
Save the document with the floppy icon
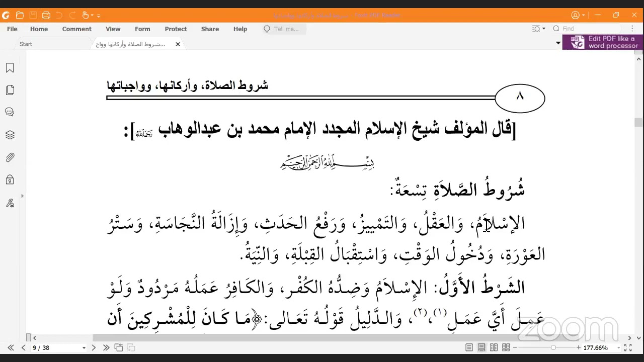[33, 15]
